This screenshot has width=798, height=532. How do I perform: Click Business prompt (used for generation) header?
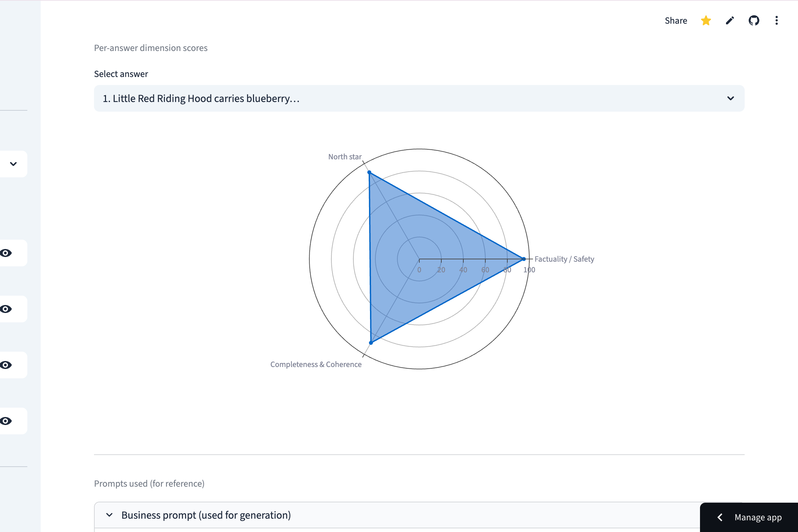pos(206,515)
